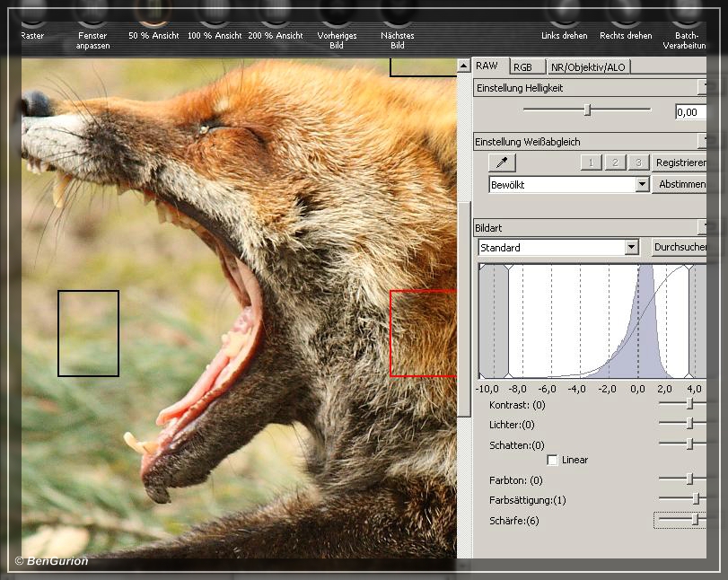Open the NR/Objektiv/ALO tab
This screenshot has width=728, height=580.
[x=588, y=66]
